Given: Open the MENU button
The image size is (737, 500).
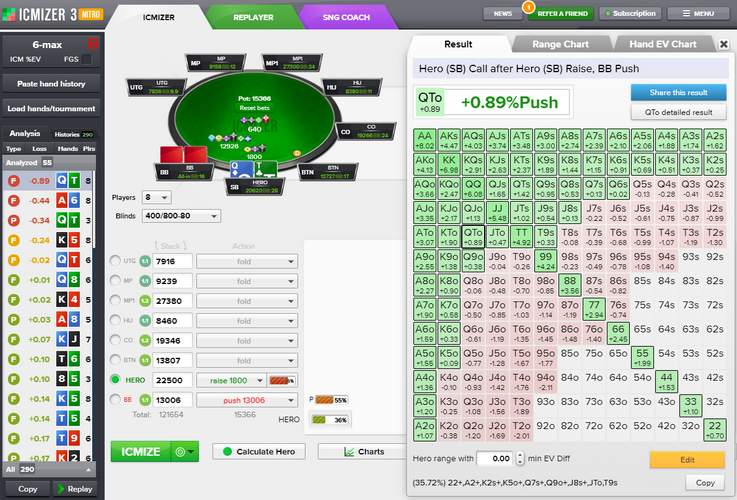Looking at the screenshot, I should (698, 14).
